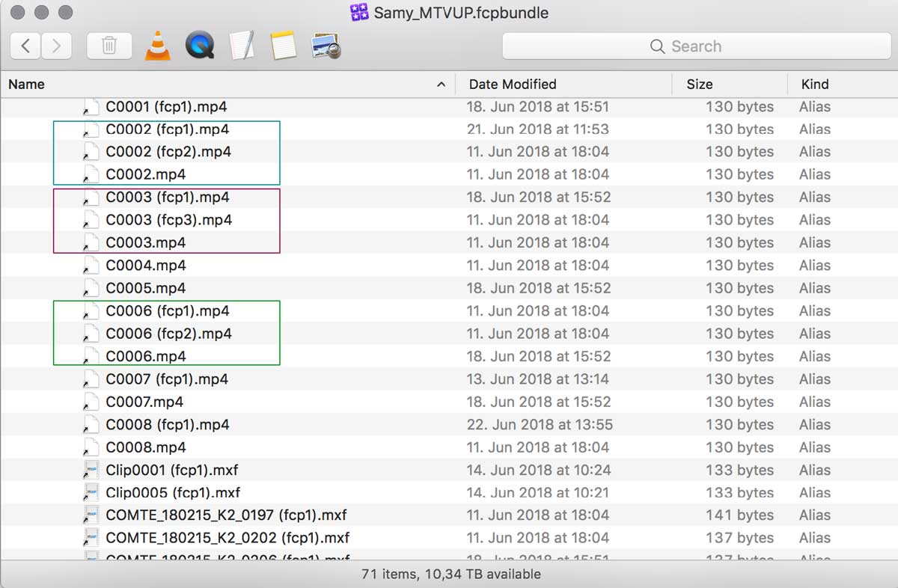The width and height of the screenshot is (898, 588).
Task: Select mxf icon of Clip0005 (fcp1).mxf
Action: [91, 492]
